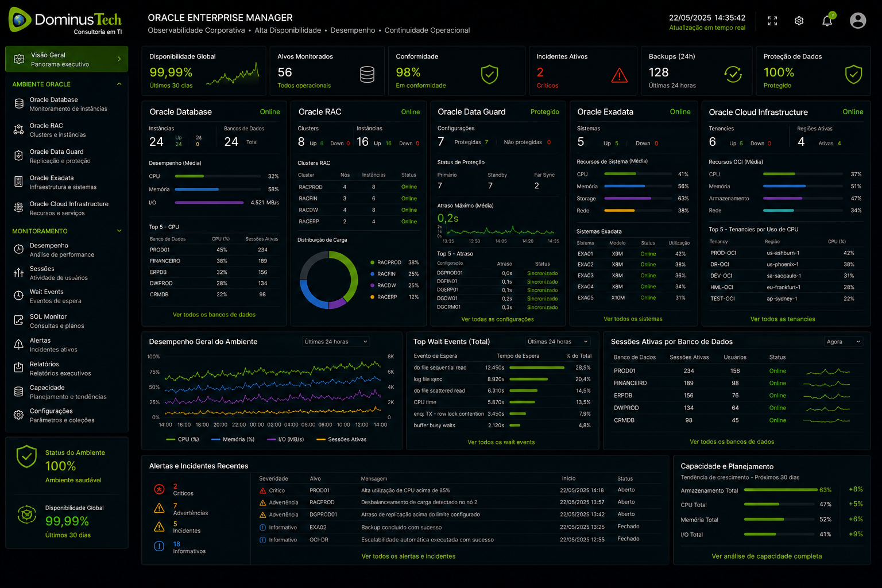The width and height of the screenshot is (882, 588).
Task: Open Relatórios menu entry
Action: click(x=67, y=368)
